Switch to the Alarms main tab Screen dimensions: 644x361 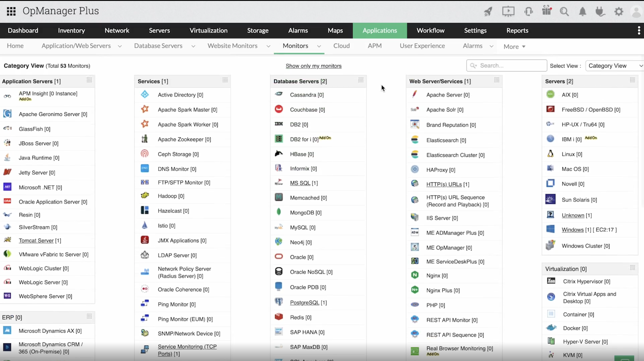click(x=298, y=30)
